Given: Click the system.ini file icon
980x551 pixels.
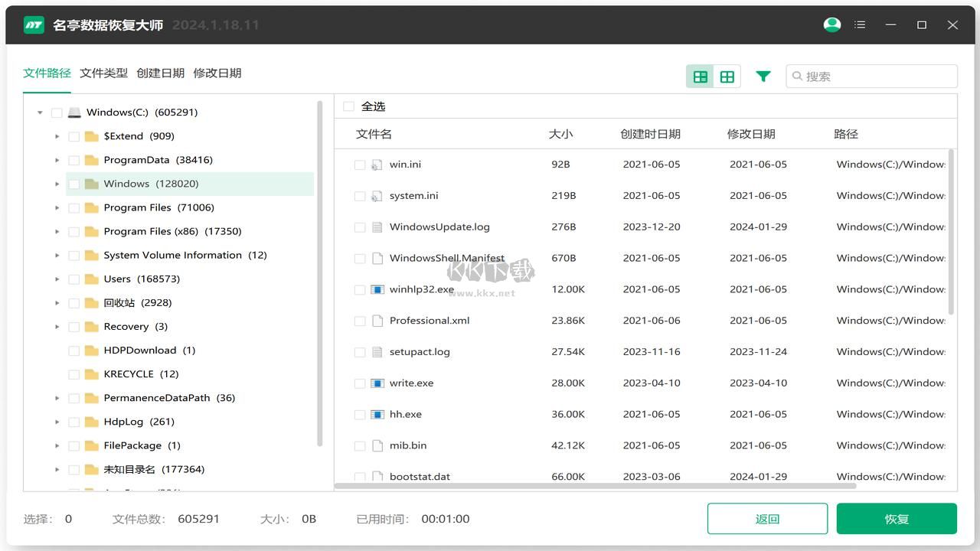Looking at the screenshot, I should point(377,196).
